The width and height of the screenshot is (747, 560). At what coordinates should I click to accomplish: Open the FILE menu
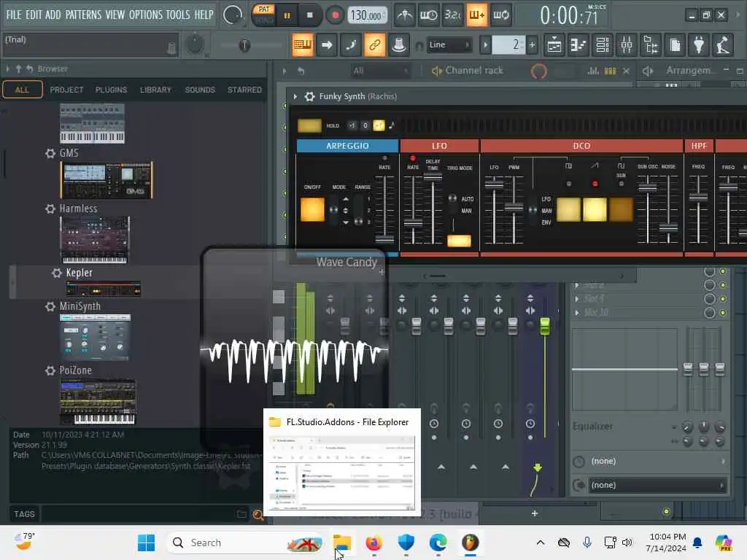click(x=14, y=15)
